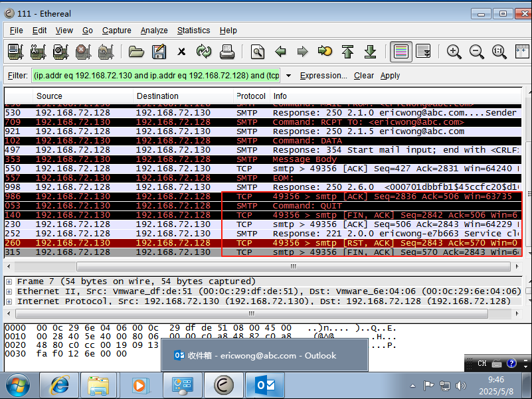The width and height of the screenshot is (532, 399).
Task: Start a new live capture icon
Action: 60,52
